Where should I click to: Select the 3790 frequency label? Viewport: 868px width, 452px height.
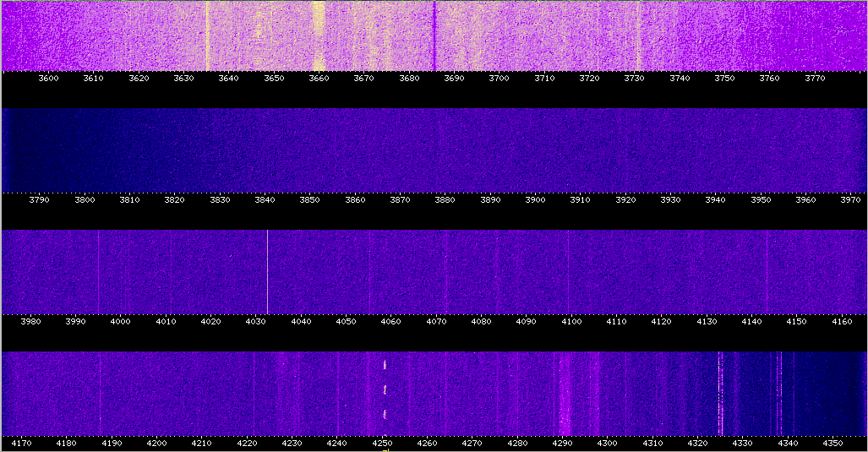(x=40, y=200)
